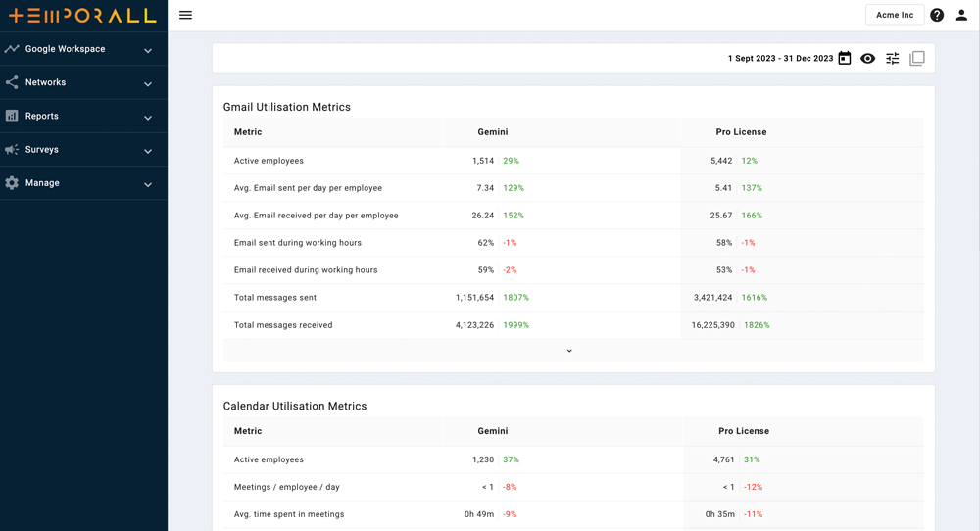Click Gemini column header in Calendar table
The width and height of the screenshot is (980, 531).
point(493,431)
